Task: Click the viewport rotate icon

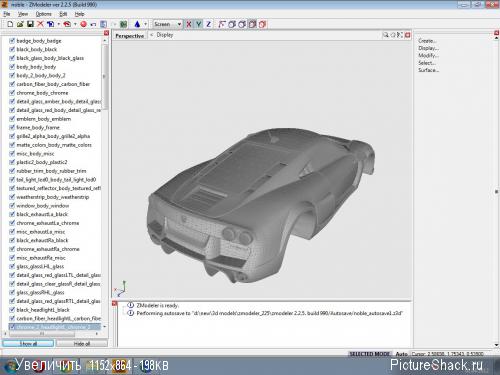Action: tap(393, 35)
